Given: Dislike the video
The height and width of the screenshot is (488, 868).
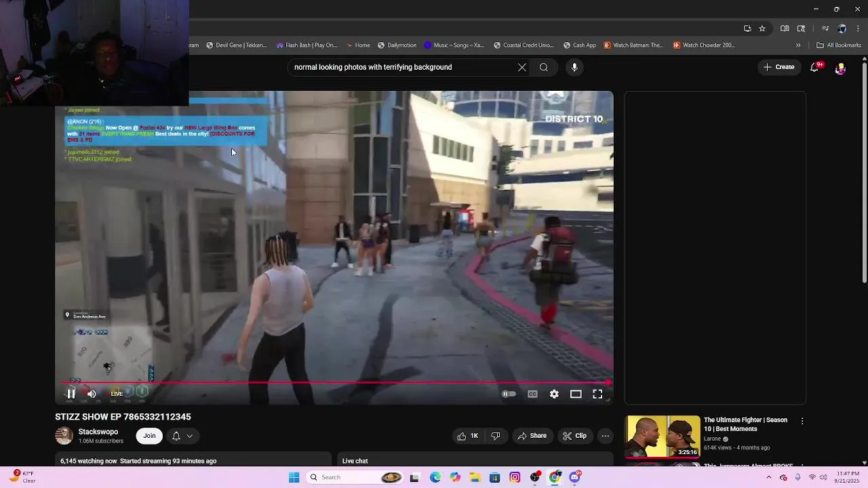Looking at the screenshot, I should pyautogui.click(x=496, y=436).
